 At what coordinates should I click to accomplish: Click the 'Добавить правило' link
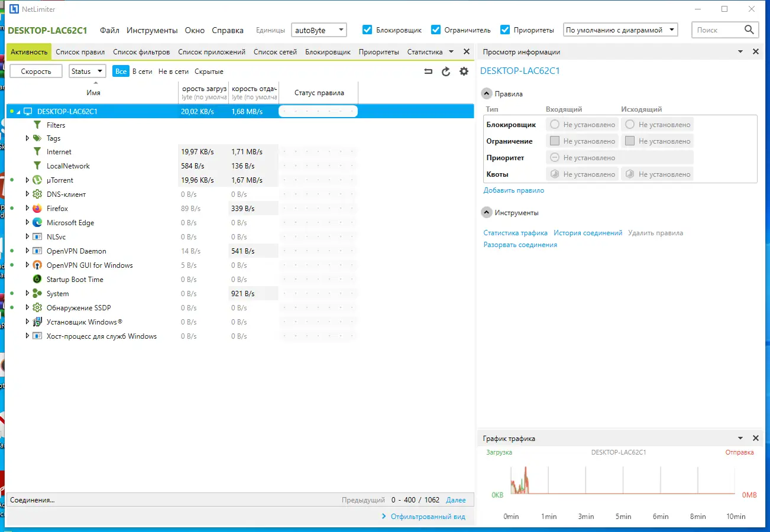click(x=513, y=192)
